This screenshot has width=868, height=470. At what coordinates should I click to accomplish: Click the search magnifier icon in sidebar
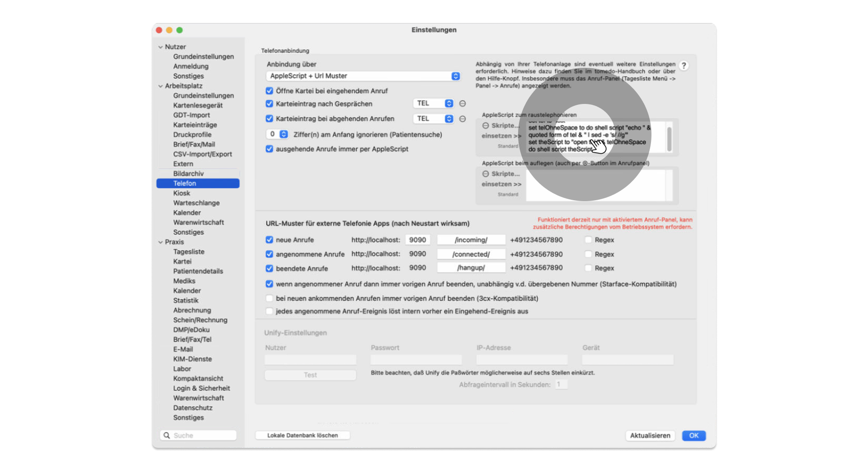[167, 435]
